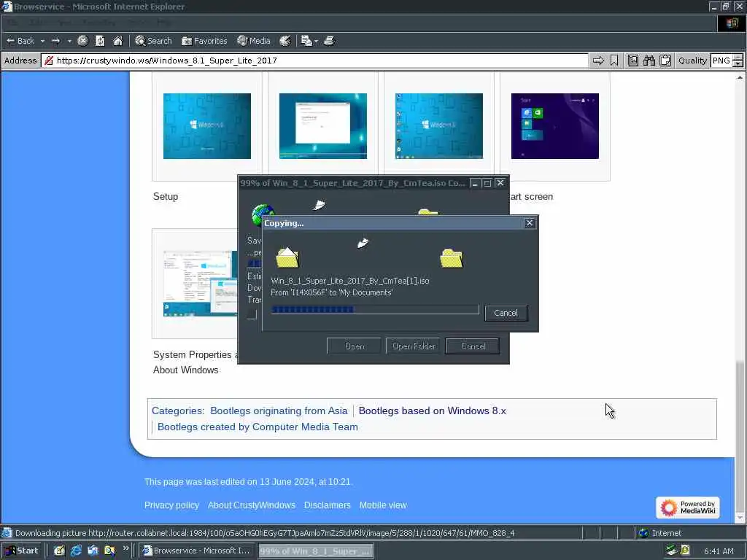The width and height of the screenshot is (747, 560).
Task: Click the second system tray icon beside the clock
Action: [x=685, y=551]
